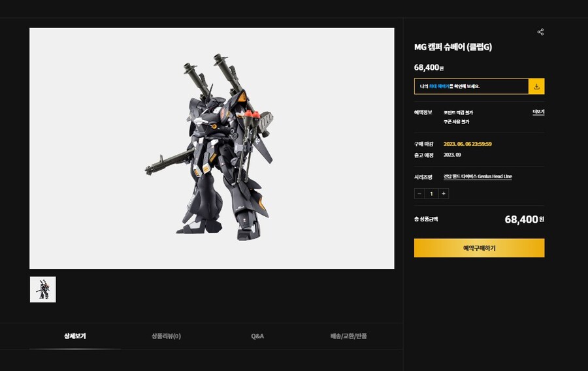Click the 총 상품금액 label
The height and width of the screenshot is (371, 588).
point(425,219)
